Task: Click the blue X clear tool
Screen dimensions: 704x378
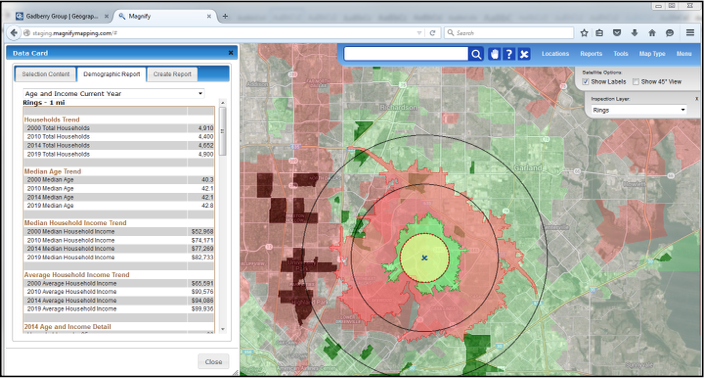Action: click(x=524, y=54)
